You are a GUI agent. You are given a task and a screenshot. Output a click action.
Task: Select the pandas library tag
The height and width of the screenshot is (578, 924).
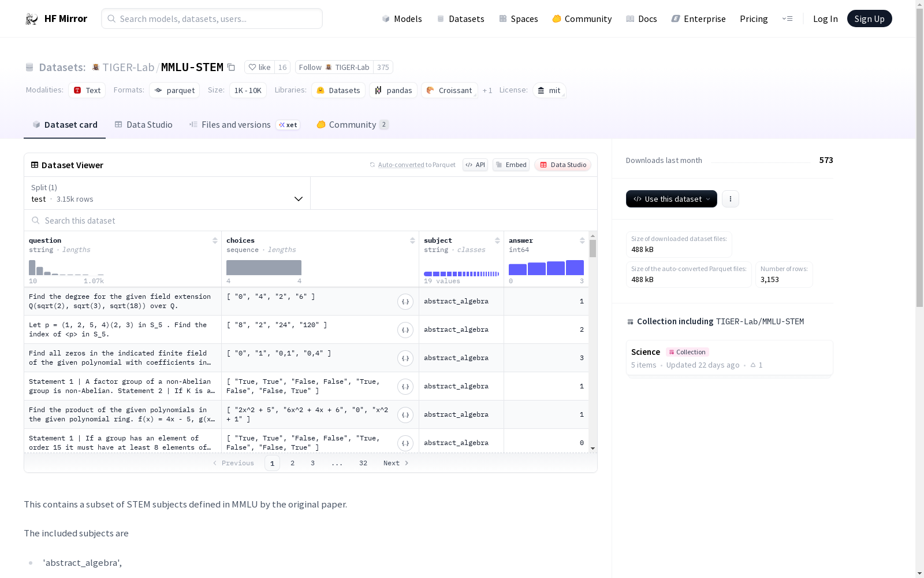393,90
